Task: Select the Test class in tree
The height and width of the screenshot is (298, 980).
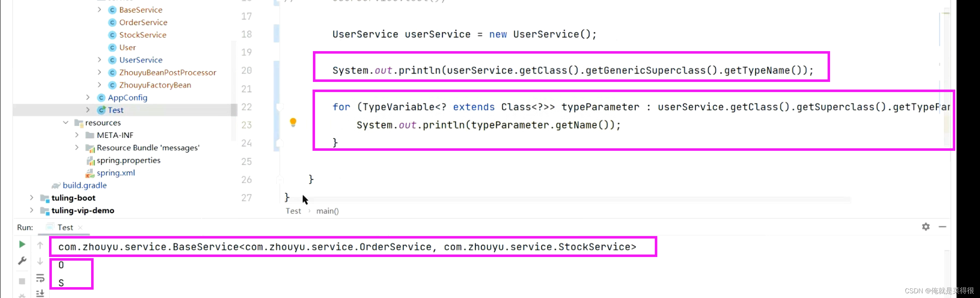Action: pos(116,110)
